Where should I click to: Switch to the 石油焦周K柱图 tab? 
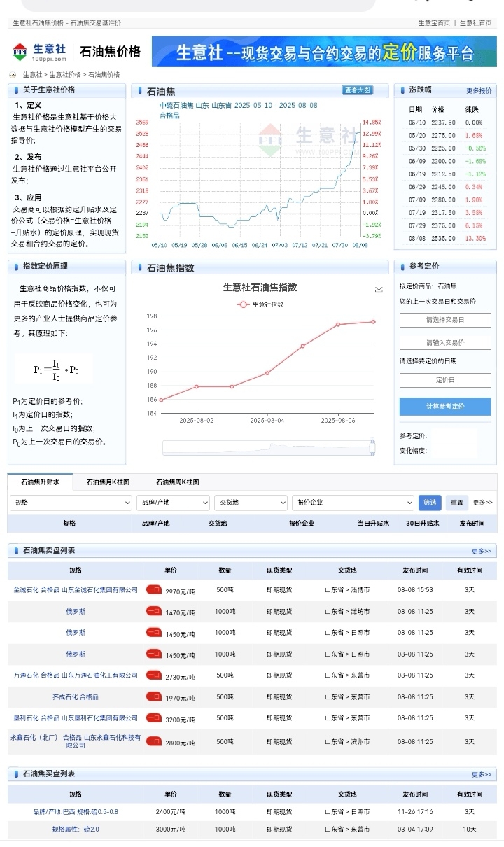tap(178, 482)
